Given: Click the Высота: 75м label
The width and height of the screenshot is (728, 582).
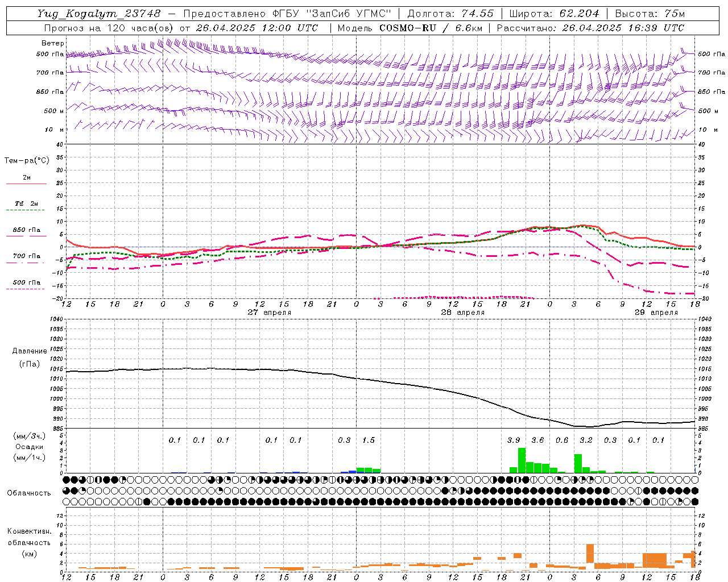Looking at the screenshot, I should (650, 13).
